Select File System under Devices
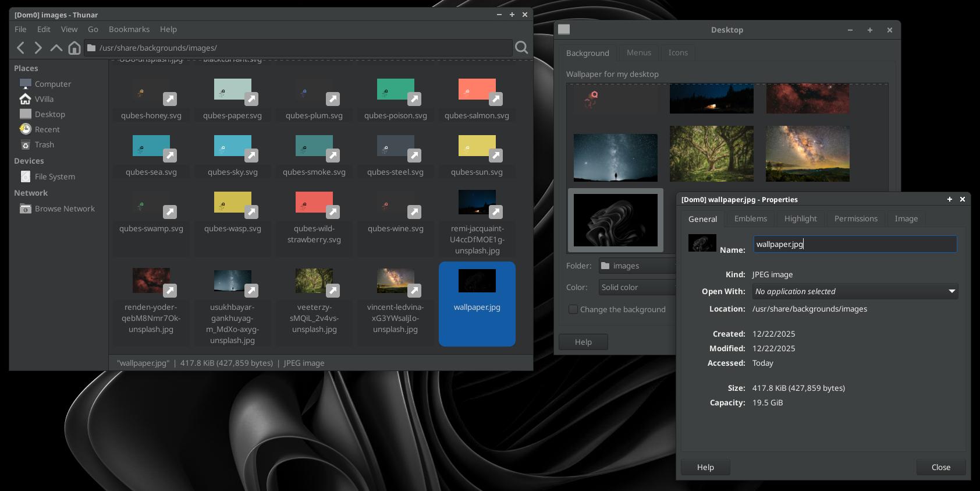Image resolution: width=980 pixels, height=491 pixels. click(55, 176)
